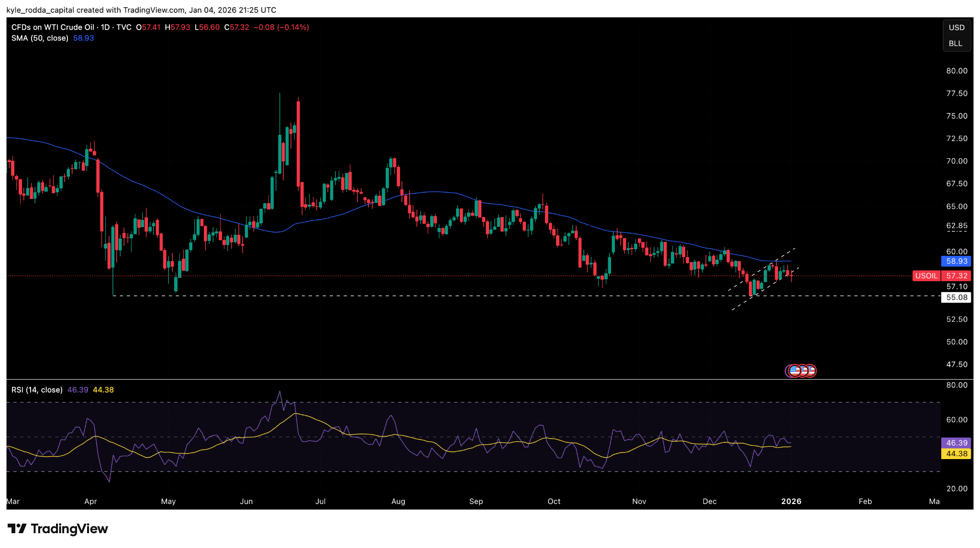Viewport: 980px width, 548px height.
Task: Open the SMA (50, close) indicator legend
Action: pyautogui.click(x=40, y=38)
